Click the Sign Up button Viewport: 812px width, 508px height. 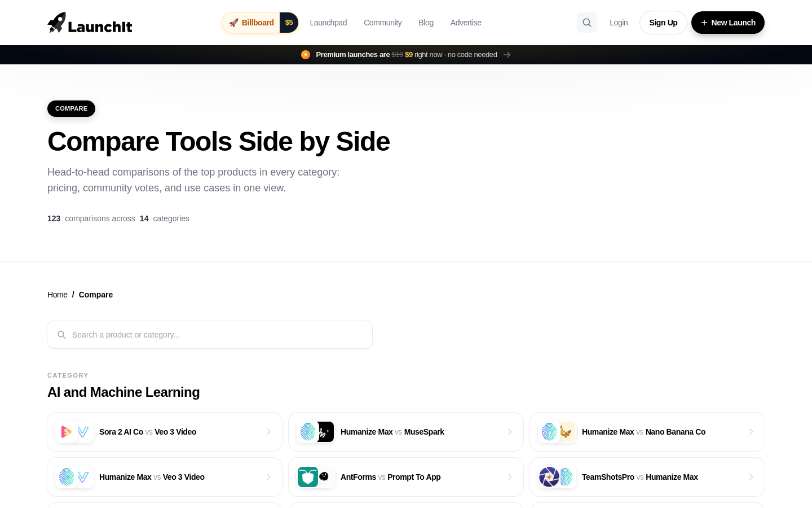(x=663, y=23)
